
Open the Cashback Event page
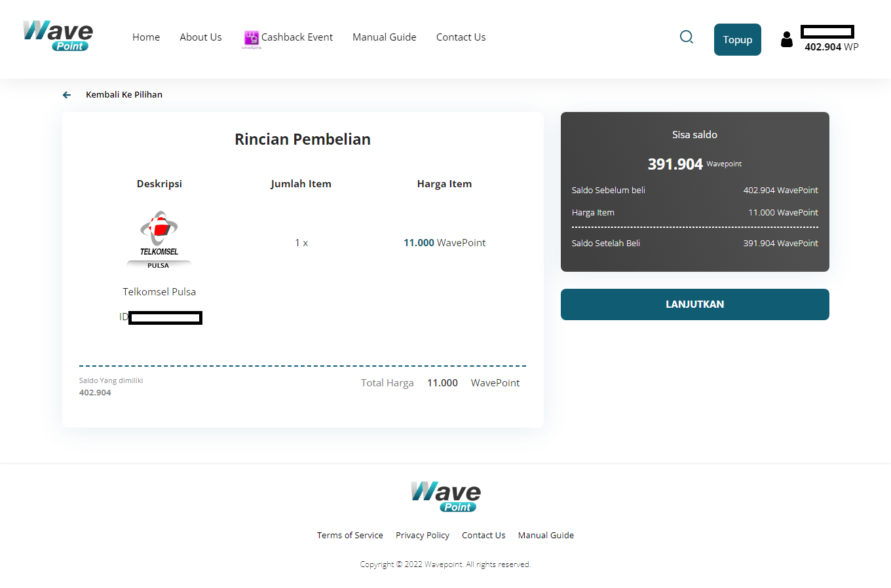[x=297, y=37]
